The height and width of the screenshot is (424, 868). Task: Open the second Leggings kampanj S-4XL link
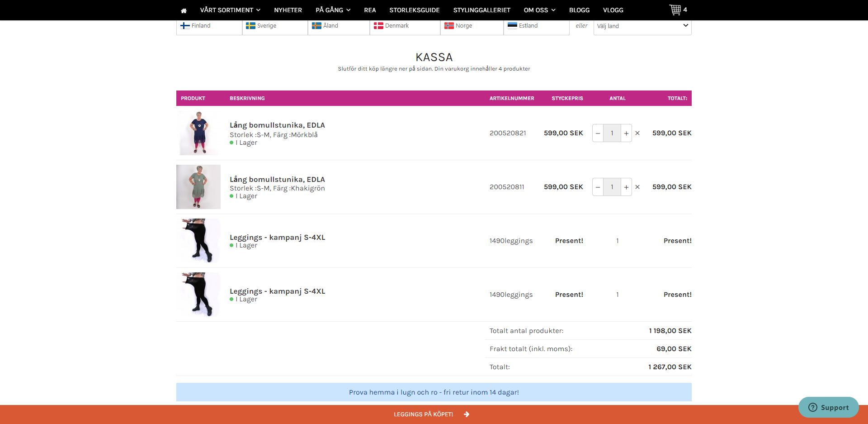(x=277, y=291)
